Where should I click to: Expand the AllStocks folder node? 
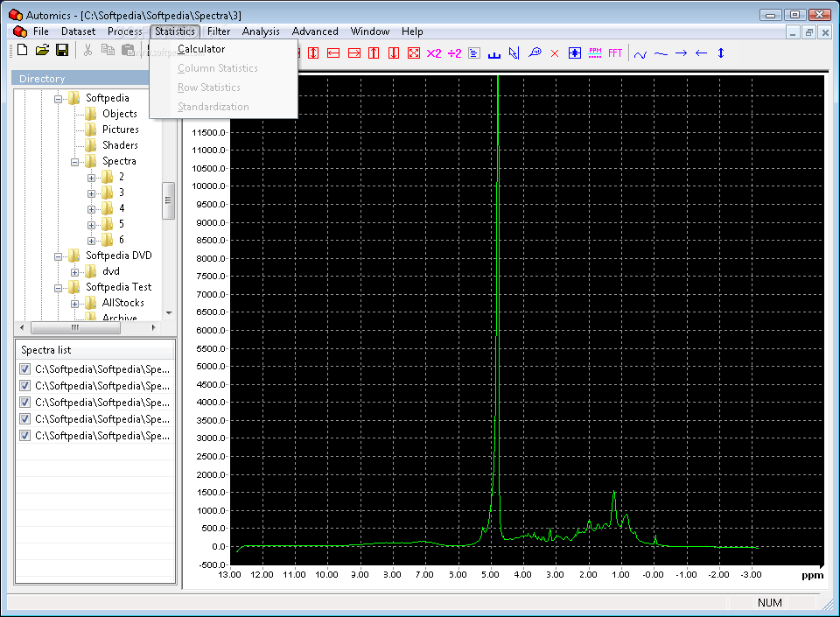point(74,305)
